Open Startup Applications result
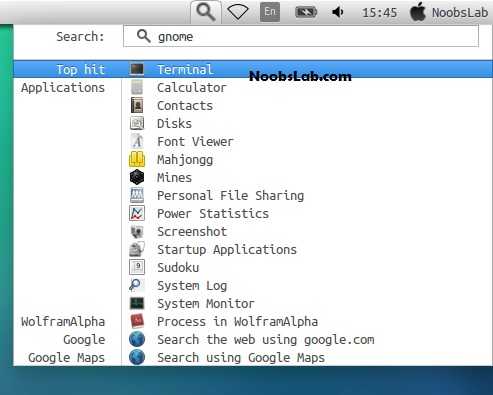 (227, 250)
